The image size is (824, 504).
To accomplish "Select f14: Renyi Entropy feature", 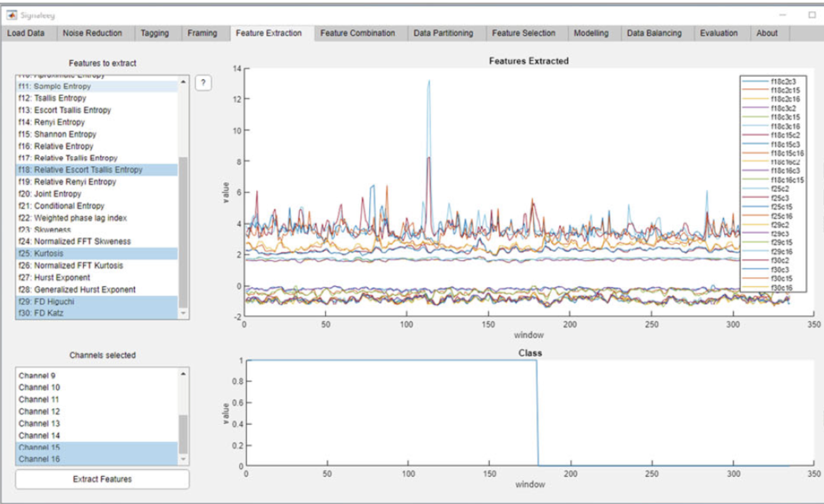I will tap(96, 122).
